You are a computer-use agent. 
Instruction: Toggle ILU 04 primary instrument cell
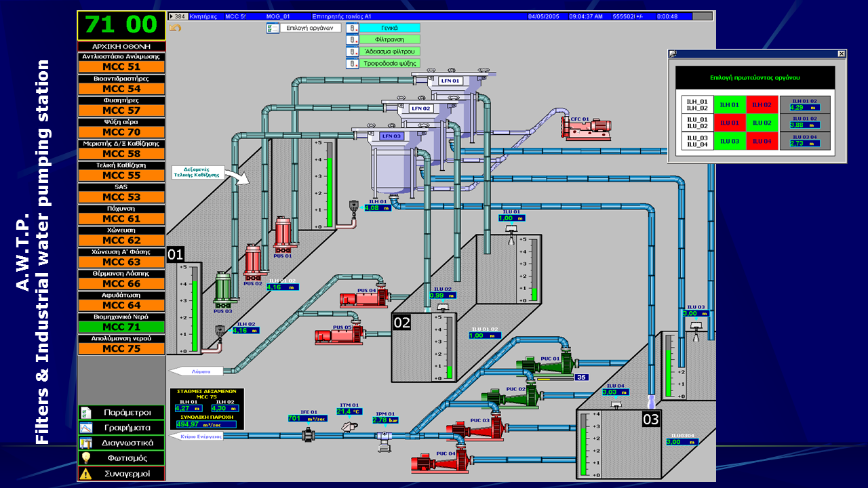pyautogui.click(x=762, y=141)
